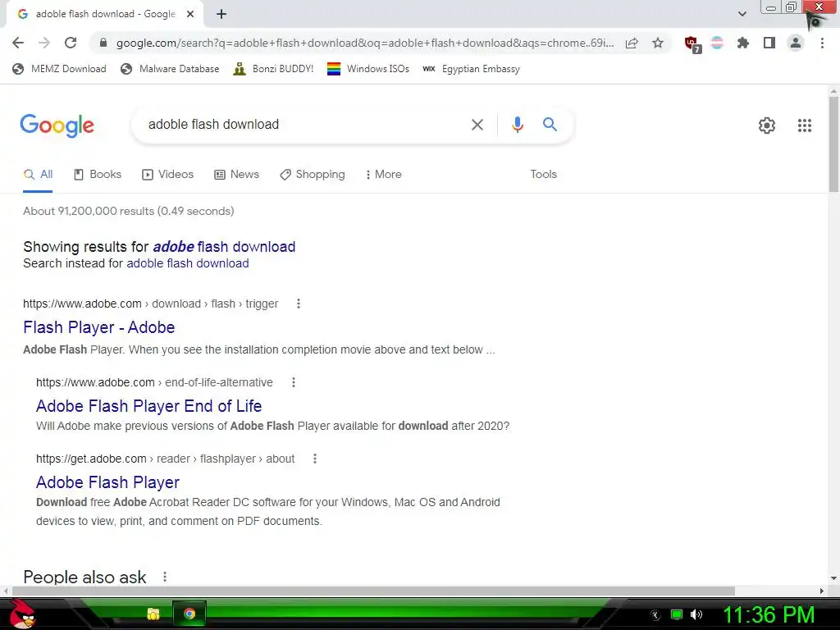Open the tab search dropdown arrow

742,14
